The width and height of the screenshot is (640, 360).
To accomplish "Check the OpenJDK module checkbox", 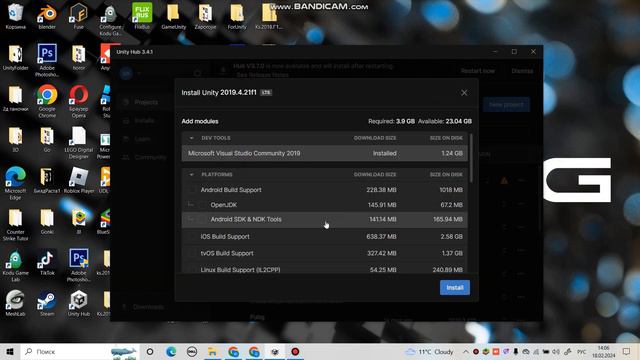I will (x=202, y=205).
